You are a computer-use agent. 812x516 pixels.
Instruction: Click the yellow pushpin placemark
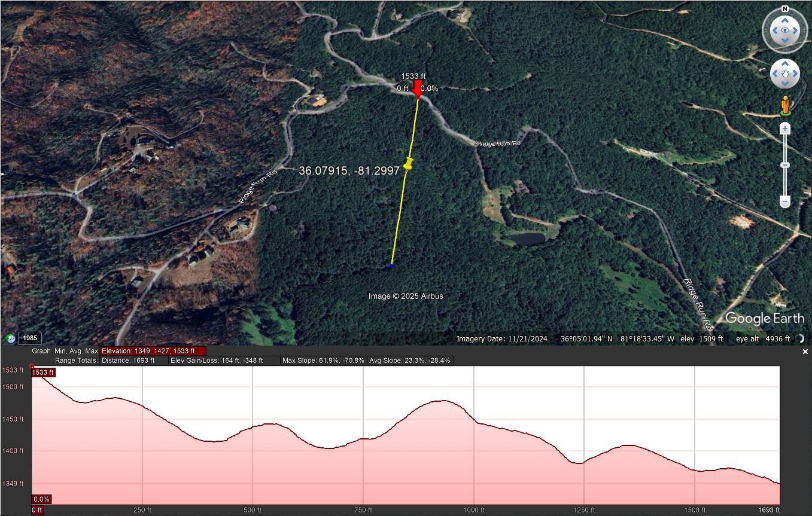point(408,163)
